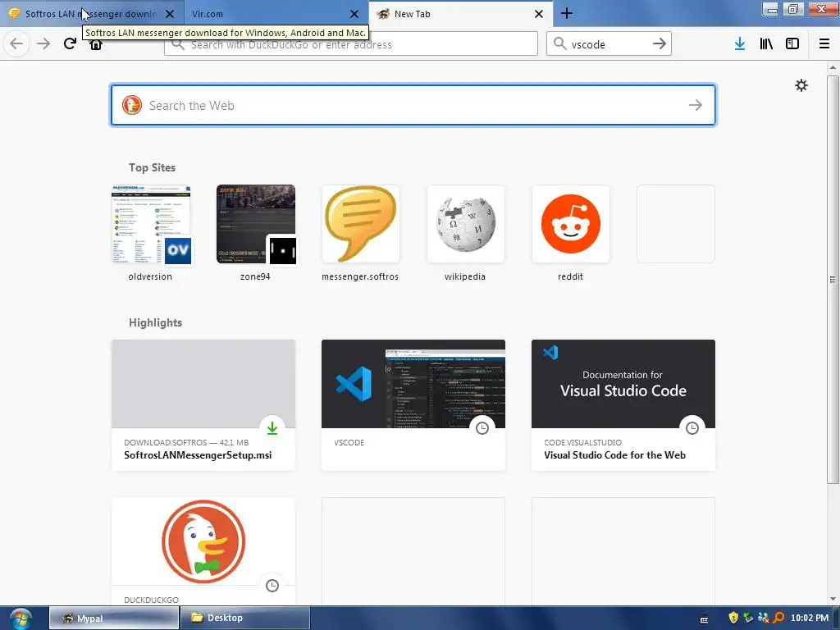Click magnifier icon in vscode search box
The height and width of the screenshot is (630, 840).
[559, 43]
